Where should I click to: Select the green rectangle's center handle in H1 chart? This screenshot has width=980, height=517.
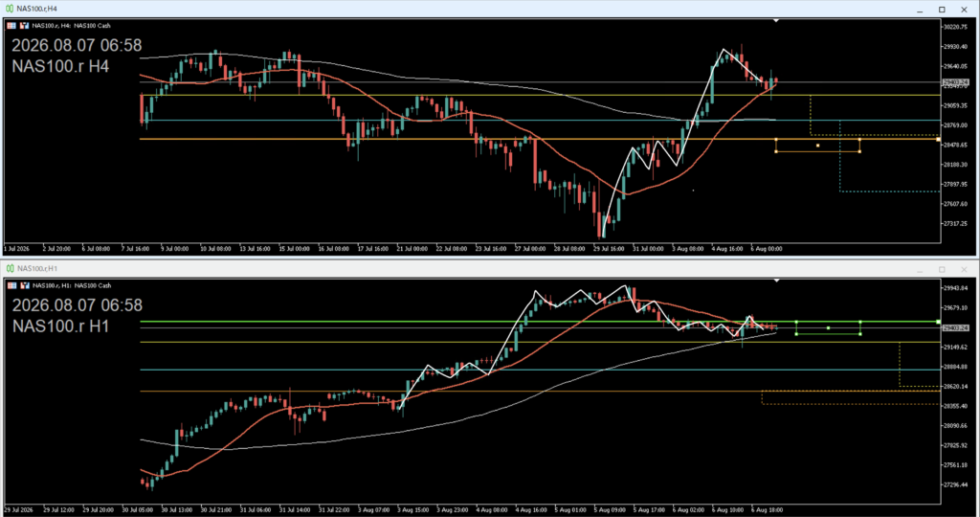tap(828, 328)
